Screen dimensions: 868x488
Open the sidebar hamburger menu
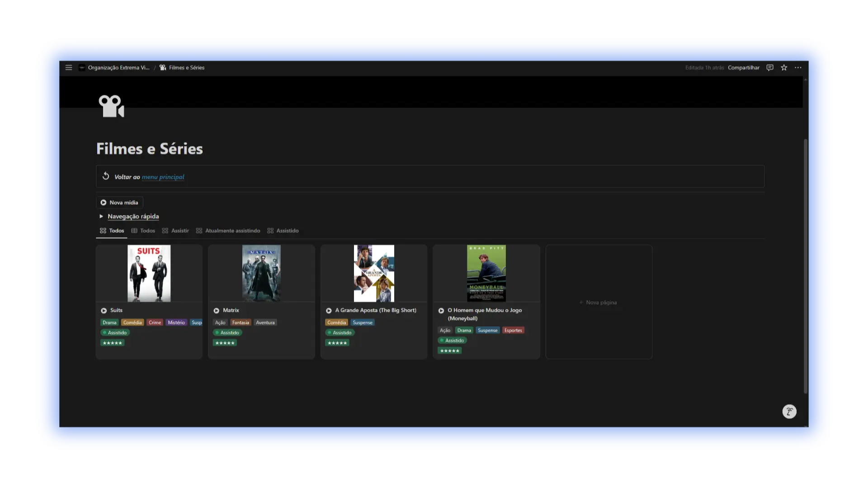coord(69,67)
